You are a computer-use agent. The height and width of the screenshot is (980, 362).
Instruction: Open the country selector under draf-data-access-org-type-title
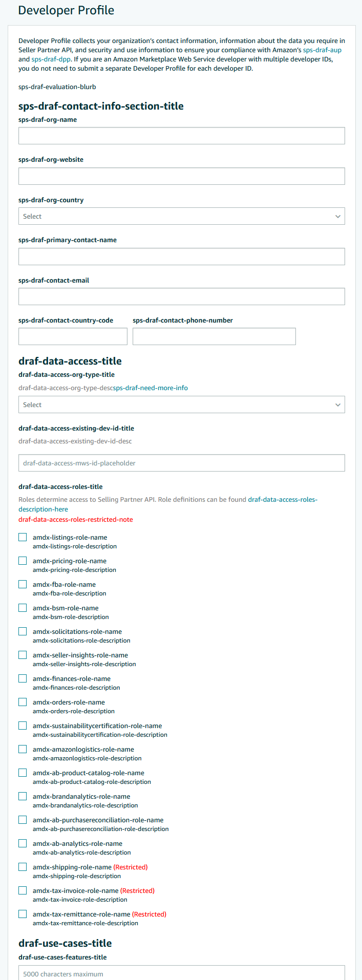(x=181, y=404)
